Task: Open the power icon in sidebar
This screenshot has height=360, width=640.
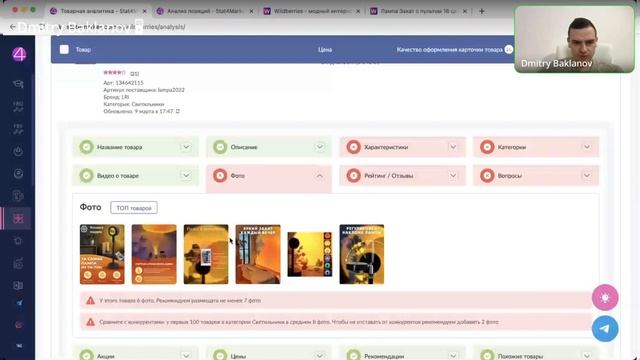Action: tap(18, 151)
